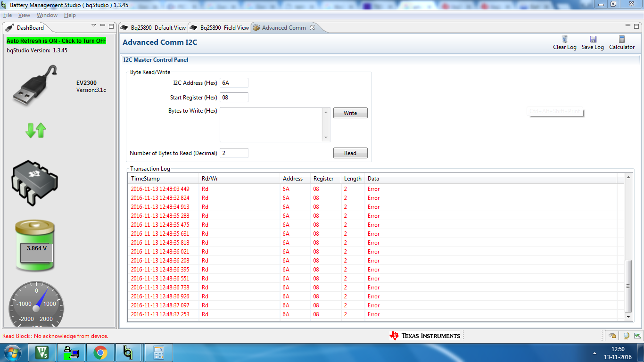Open the Window menu
The image size is (644, 362).
(x=47, y=15)
